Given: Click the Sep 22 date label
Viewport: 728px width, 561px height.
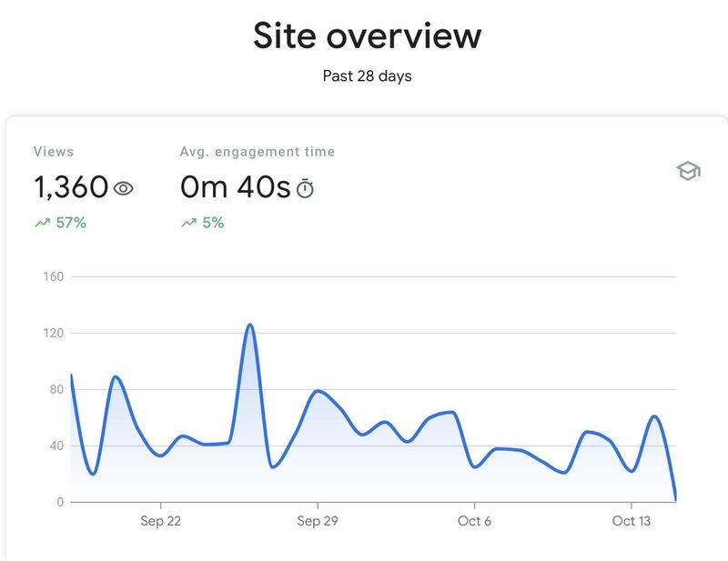Looking at the screenshot, I should [x=161, y=521].
